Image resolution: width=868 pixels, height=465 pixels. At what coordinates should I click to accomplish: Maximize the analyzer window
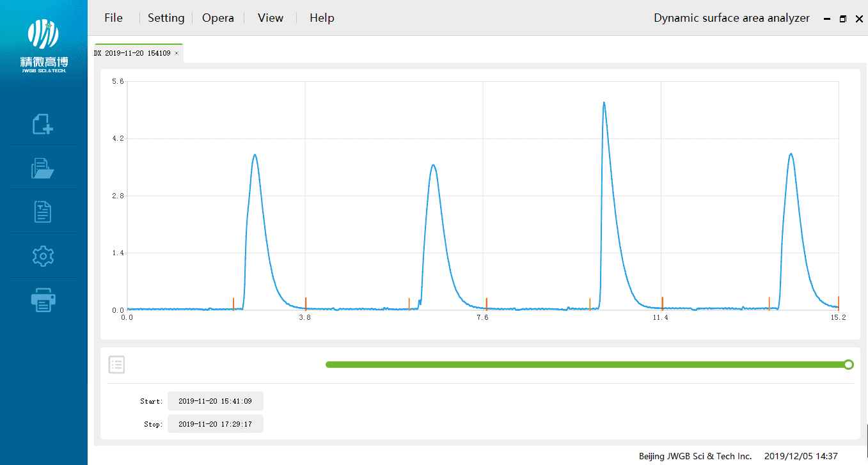pos(843,19)
